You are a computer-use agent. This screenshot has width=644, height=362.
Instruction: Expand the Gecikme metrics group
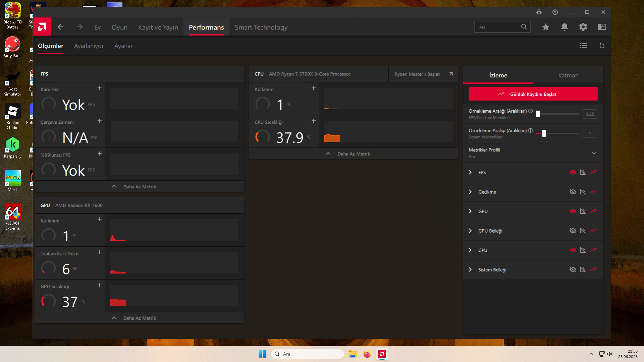pos(470,192)
